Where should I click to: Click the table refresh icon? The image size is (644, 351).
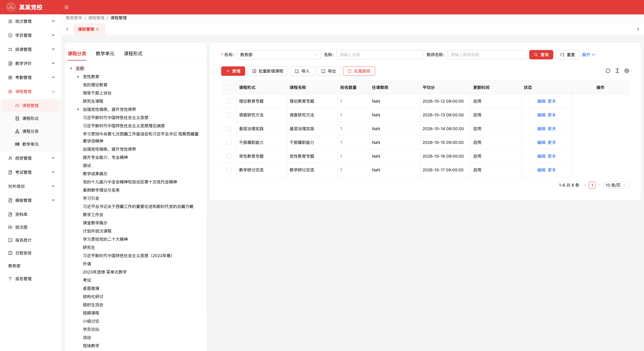coord(608,71)
